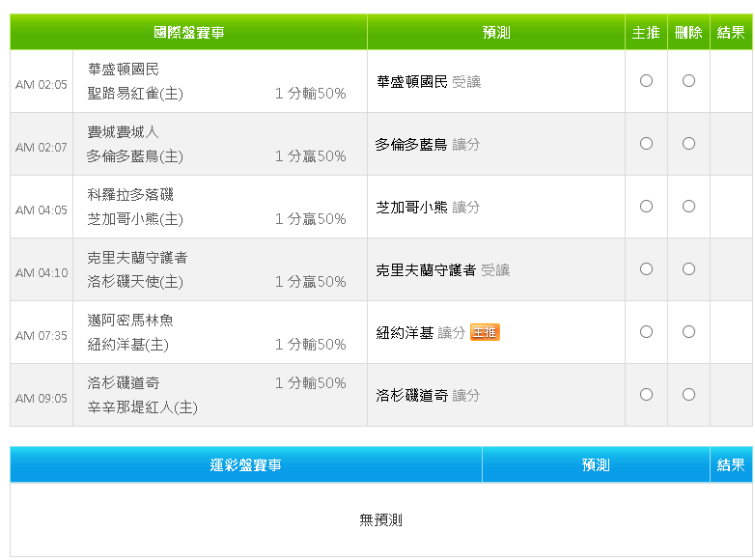
Task: Click team name 聖路易紅雀(主)
Action: (x=135, y=94)
